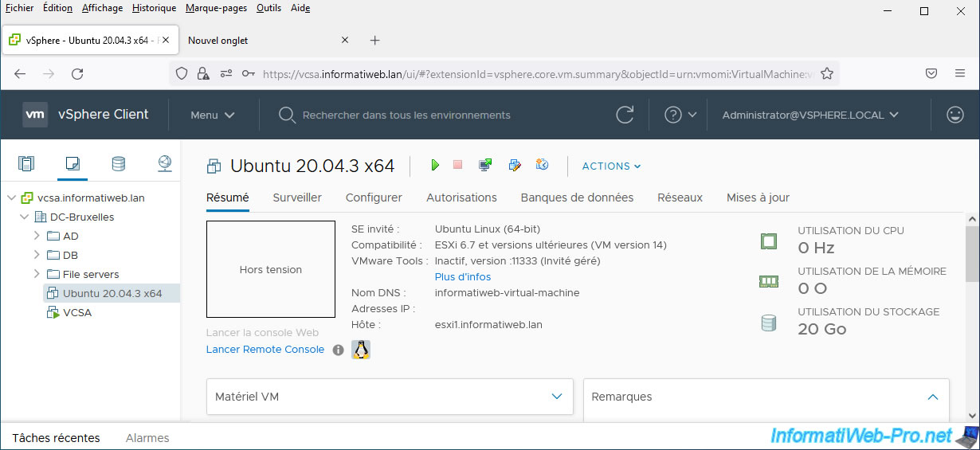Screen dimensions: 980x450
Task: Collapse the DC-Bruxelles datacenter node
Action: click(24, 217)
